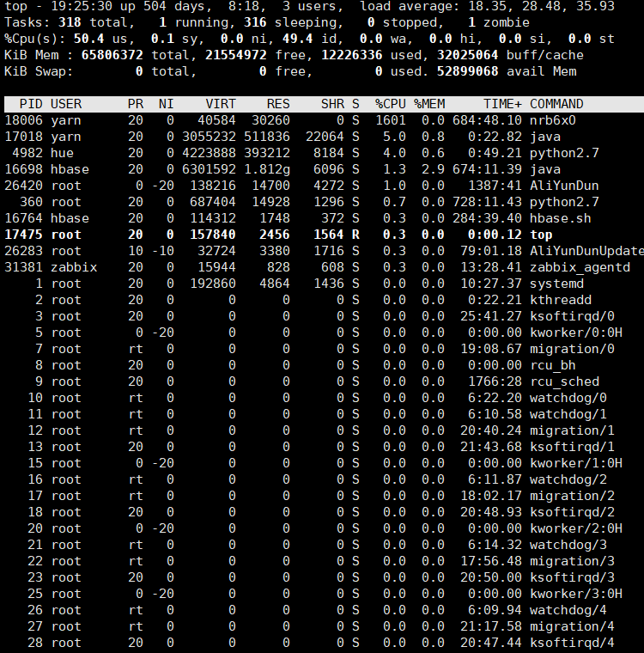Viewport: 644px width, 653px height.
Task: Click the systemd command
Action: click(556, 284)
